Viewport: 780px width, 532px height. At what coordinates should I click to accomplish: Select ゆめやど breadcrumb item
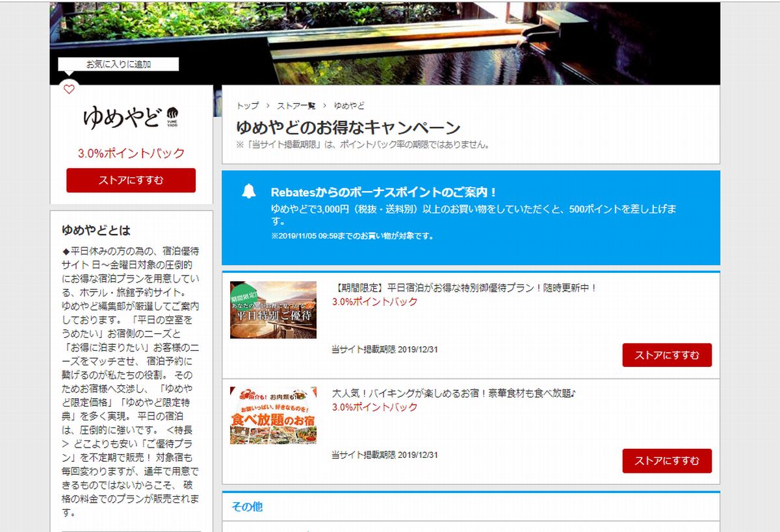click(349, 105)
